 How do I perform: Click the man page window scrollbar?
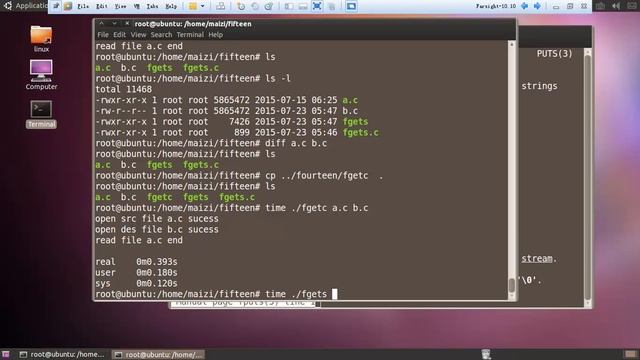(x=588, y=178)
